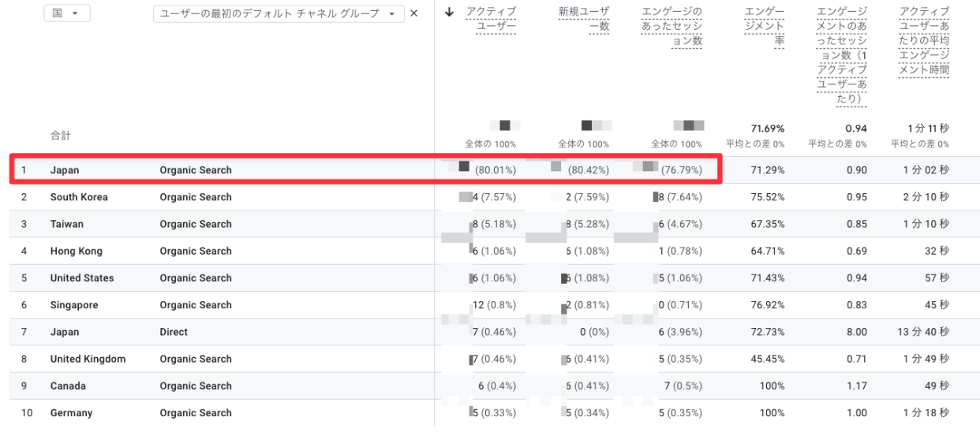
Task: Open the 国 dimension dropdown
Action: (x=66, y=13)
